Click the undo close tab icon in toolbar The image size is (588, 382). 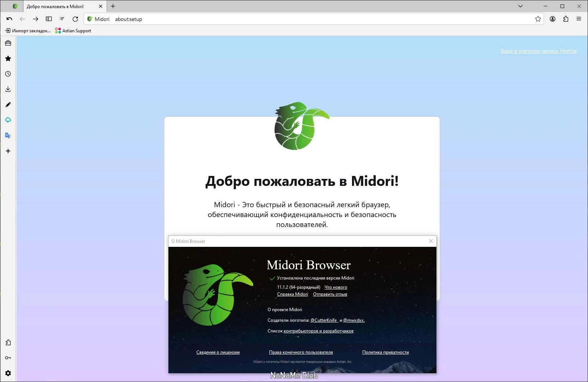pos(9,19)
